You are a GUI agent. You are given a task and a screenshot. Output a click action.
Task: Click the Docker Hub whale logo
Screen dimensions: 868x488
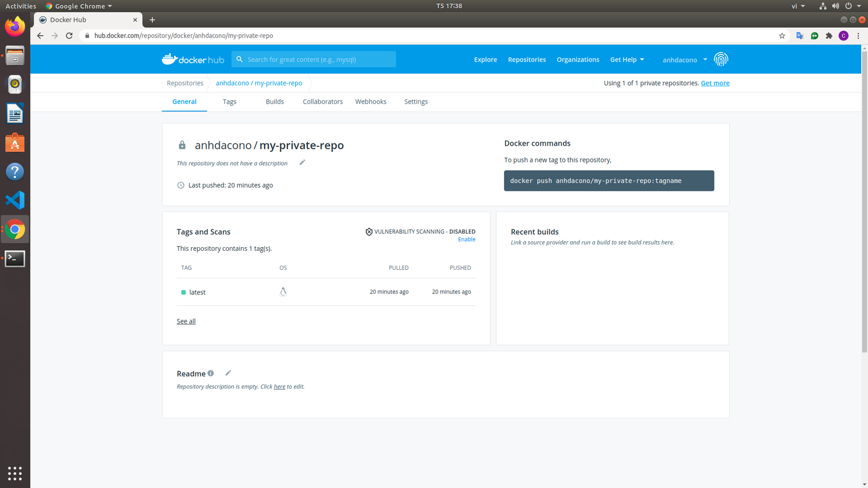(193, 59)
